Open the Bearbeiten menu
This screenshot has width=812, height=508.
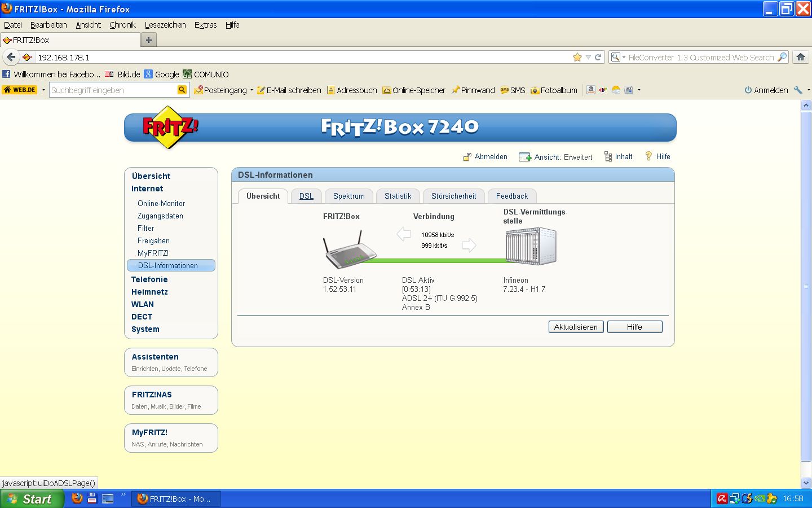point(48,25)
